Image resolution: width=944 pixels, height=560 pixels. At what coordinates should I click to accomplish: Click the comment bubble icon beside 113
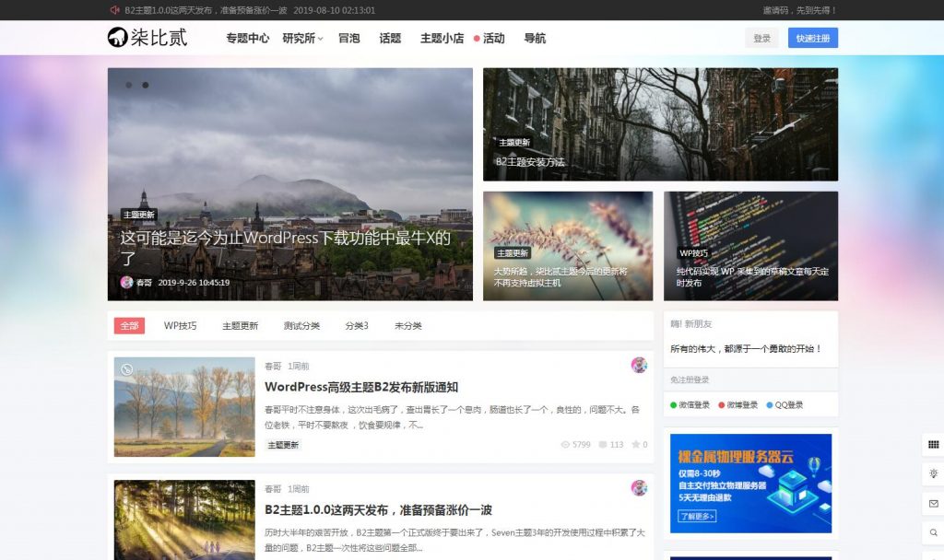tap(603, 445)
